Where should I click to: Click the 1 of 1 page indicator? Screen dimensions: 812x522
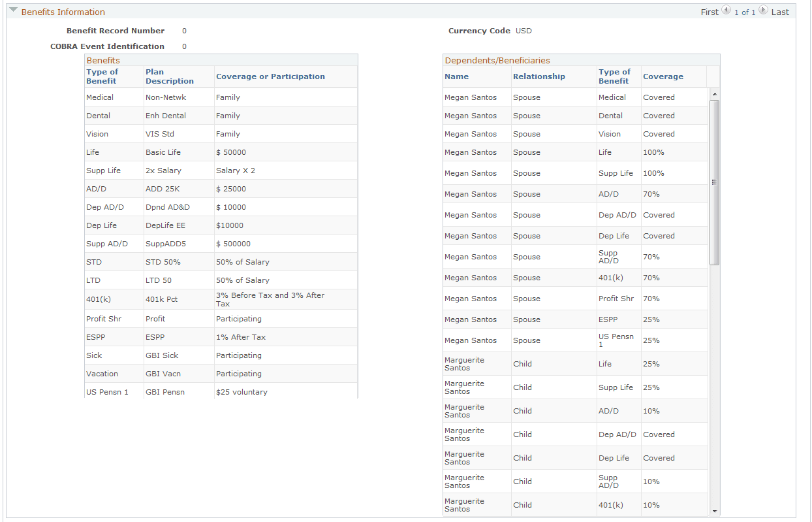(744, 12)
